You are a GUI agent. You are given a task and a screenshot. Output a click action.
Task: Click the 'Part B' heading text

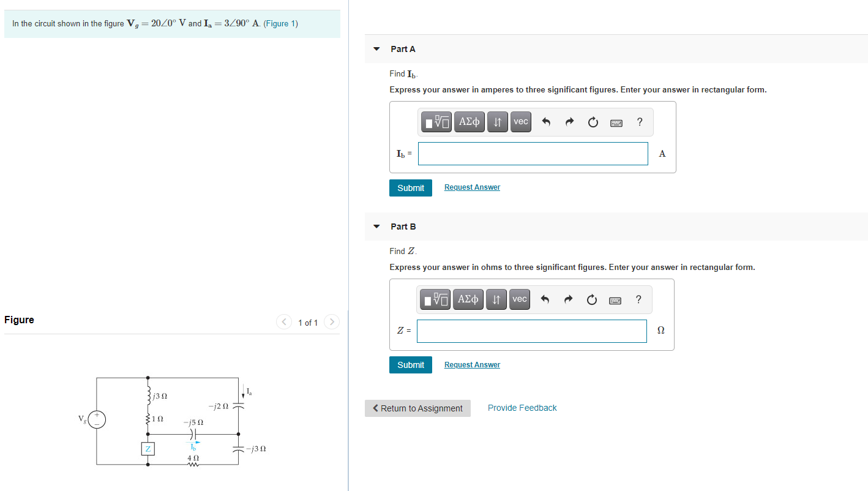tap(403, 227)
